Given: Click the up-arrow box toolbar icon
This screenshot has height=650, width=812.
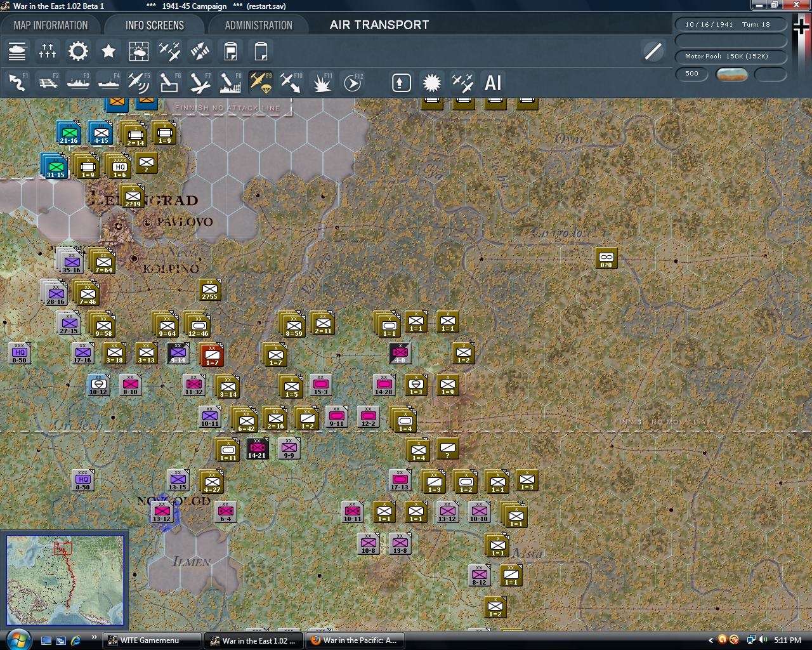Looking at the screenshot, I should tap(402, 83).
